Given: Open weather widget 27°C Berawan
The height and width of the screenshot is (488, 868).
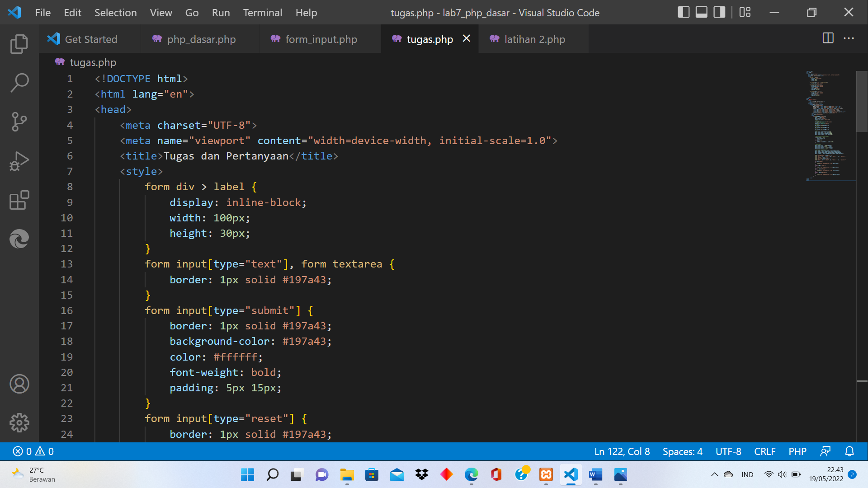Looking at the screenshot, I should click(34, 474).
